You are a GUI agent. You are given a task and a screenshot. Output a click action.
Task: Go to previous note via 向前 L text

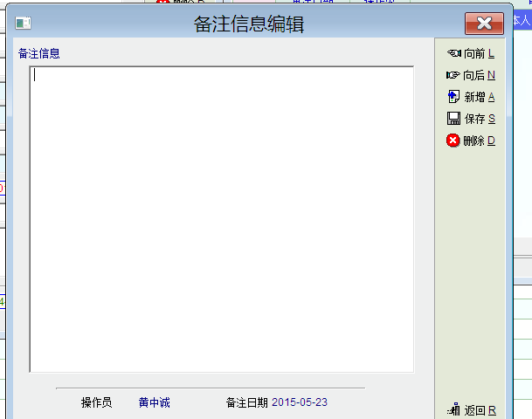tap(479, 53)
